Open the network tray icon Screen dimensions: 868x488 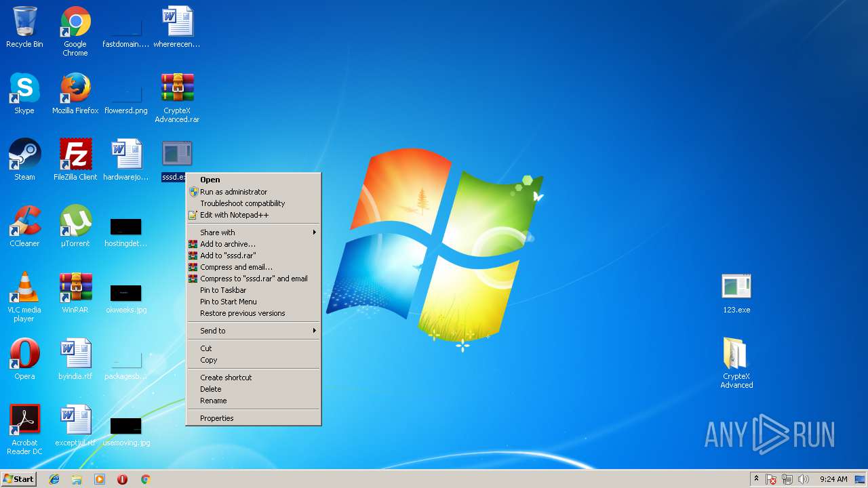787,479
